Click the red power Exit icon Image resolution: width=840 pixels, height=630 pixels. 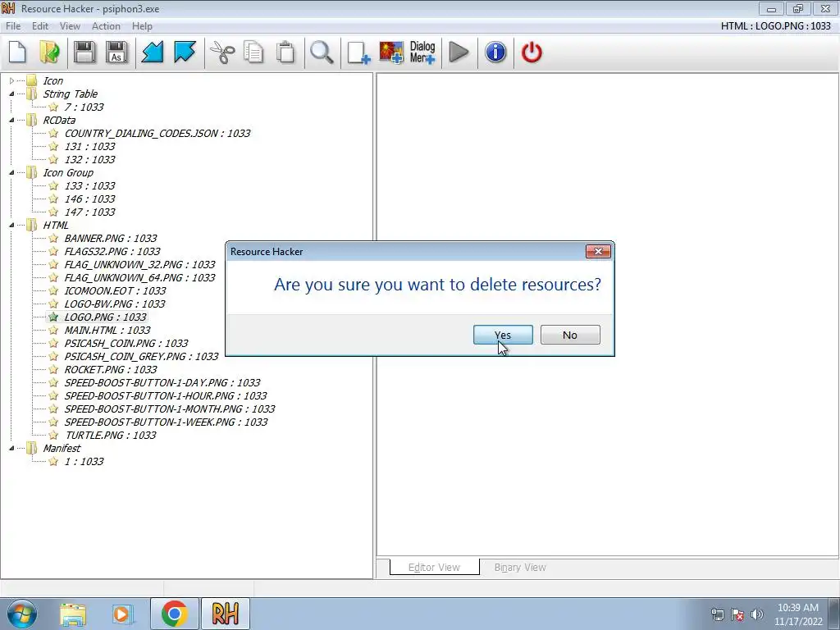[x=532, y=52]
